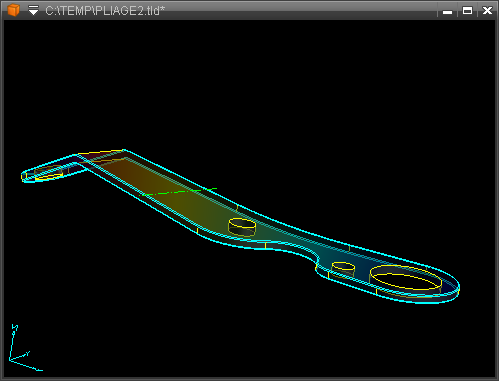
Task: Minimize the PLIAGE2.tld document window
Action: (x=447, y=11)
